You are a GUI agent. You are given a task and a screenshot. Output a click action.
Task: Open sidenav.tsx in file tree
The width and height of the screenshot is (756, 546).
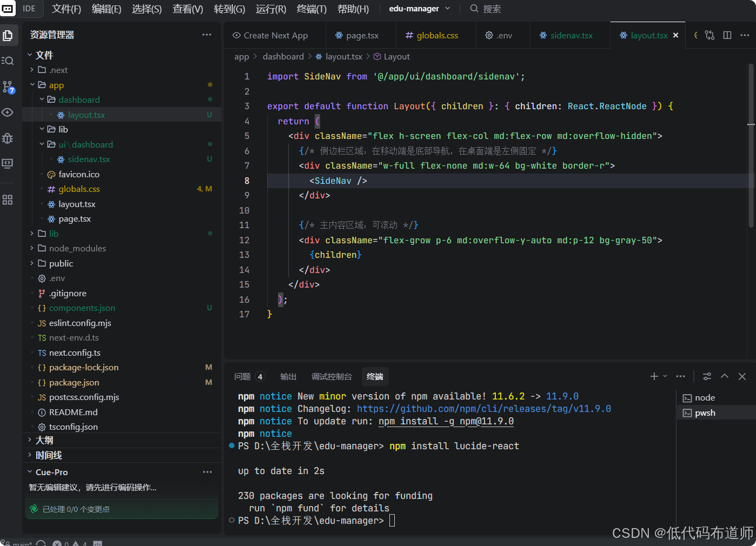tap(122, 159)
